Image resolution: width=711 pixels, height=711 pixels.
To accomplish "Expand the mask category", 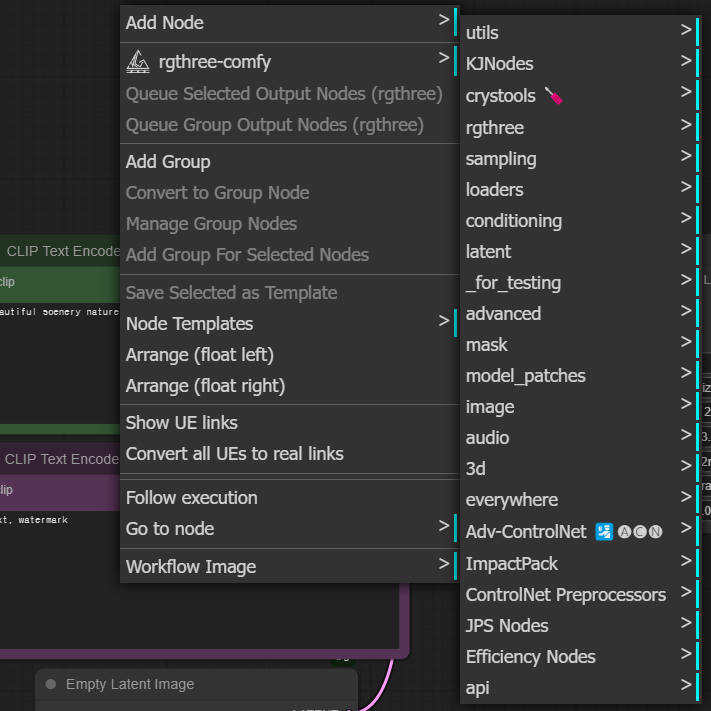I will coord(582,345).
